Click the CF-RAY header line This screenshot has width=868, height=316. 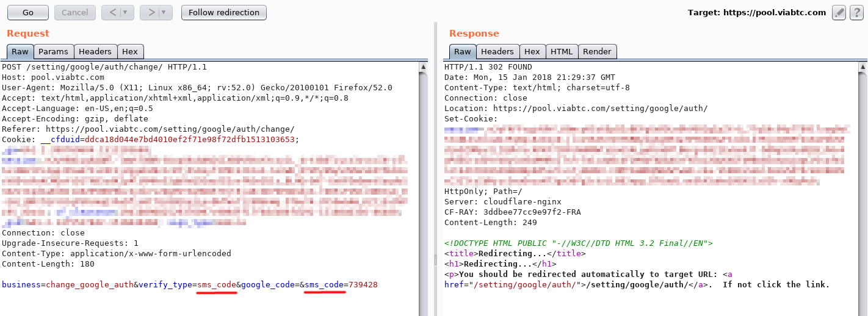513,212
